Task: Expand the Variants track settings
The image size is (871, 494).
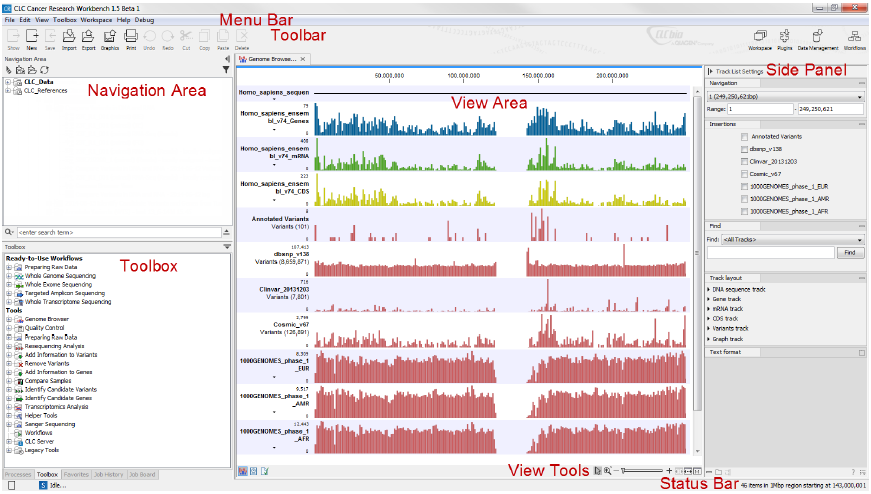Action: [x=709, y=329]
